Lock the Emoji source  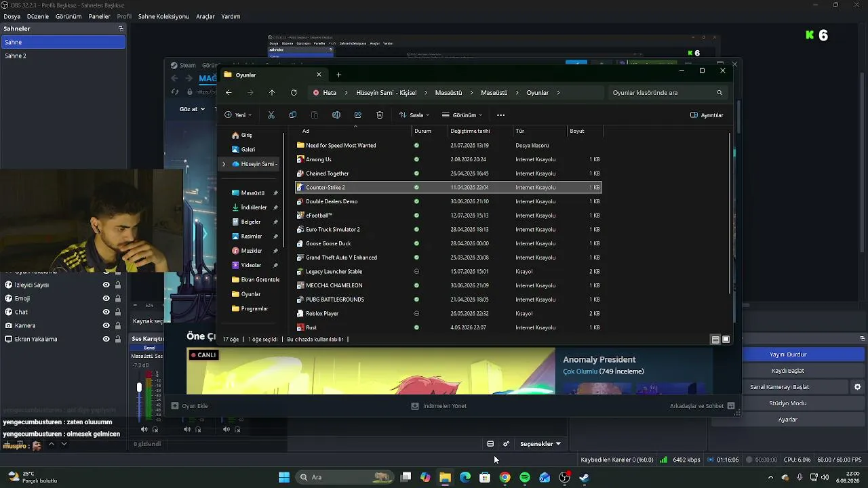(x=118, y=299)
